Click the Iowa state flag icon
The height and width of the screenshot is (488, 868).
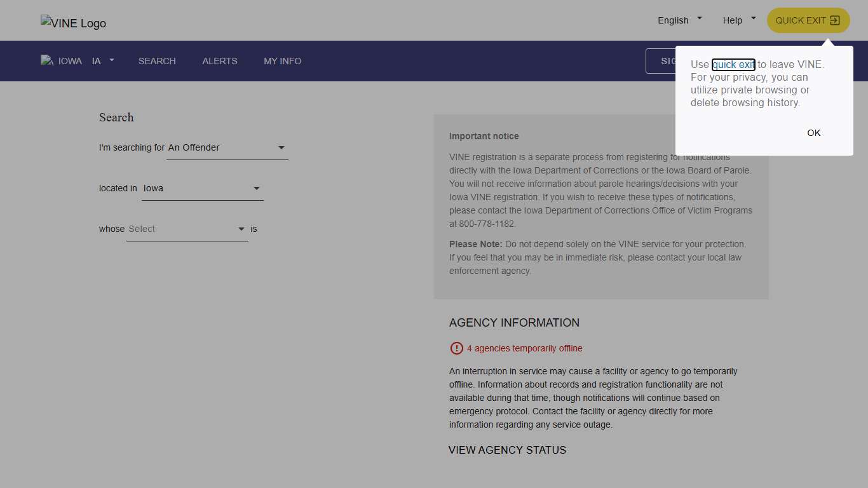click(47, 61)
